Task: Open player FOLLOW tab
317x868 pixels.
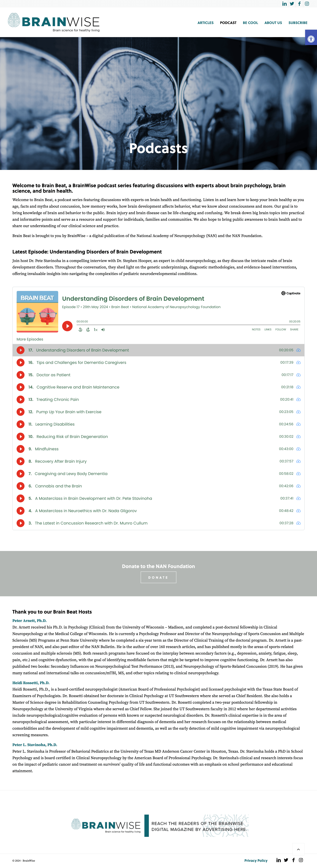Action: click(281, 330)
